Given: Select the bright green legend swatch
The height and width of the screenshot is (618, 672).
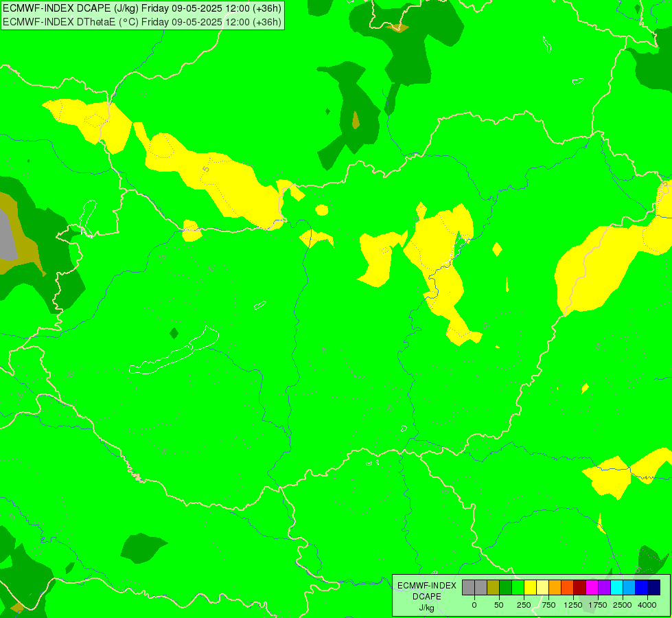Looking at the screenshot, I should (518, 588).
